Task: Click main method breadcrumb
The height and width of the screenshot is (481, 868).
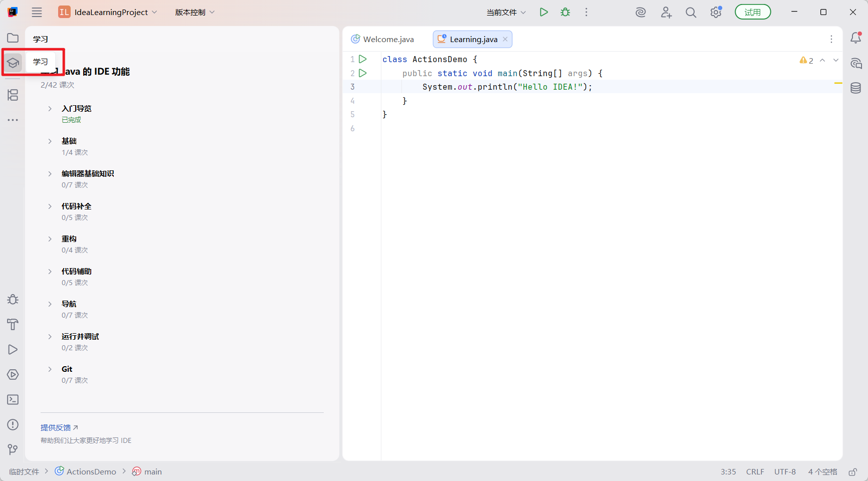Action: [x=147, y=471]
